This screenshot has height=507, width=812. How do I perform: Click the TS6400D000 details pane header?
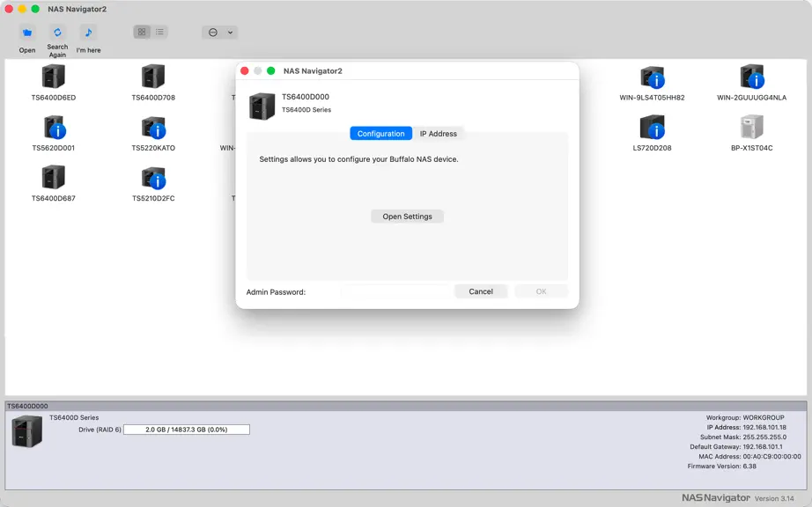click(405, 406)
